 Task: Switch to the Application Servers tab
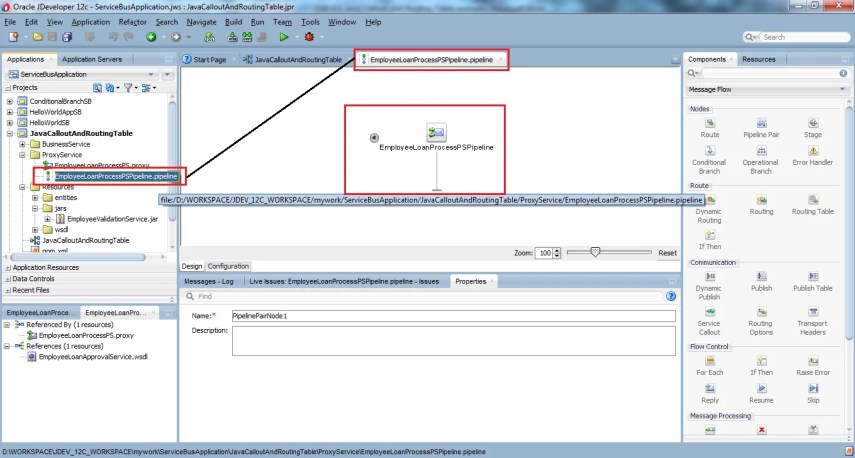point(92,59)
